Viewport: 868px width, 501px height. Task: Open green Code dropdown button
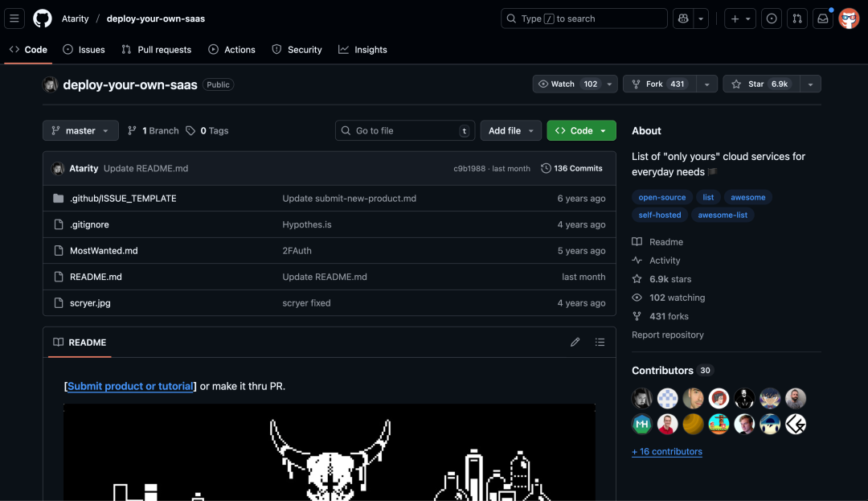tap(581, 130)
